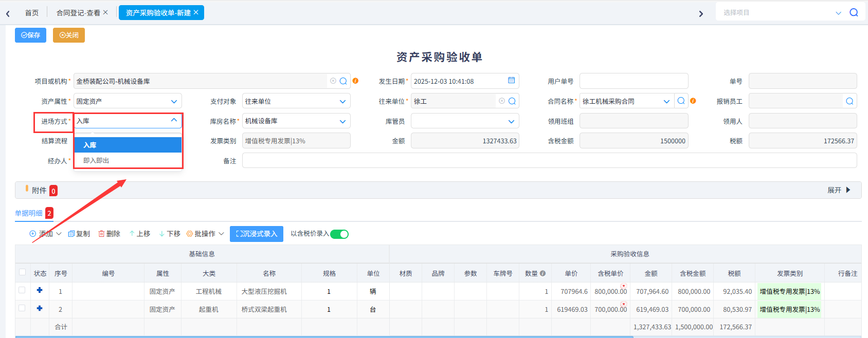
Task: Click into the 备注 input field
Action: pyautogui.click(x=549, y=161)
